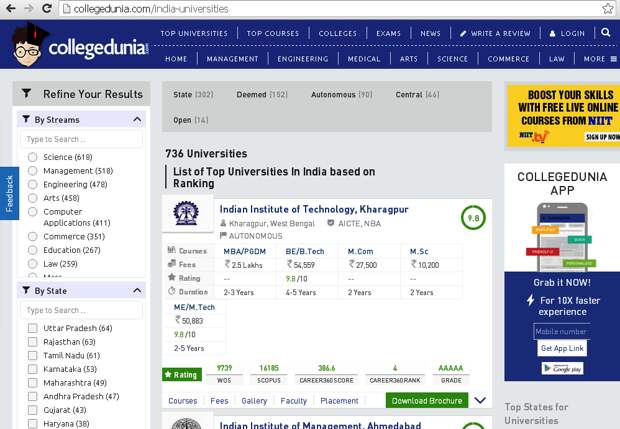Go to the Exams section
The height and width of the screenshot is (429, 620).
pos(388,34)
